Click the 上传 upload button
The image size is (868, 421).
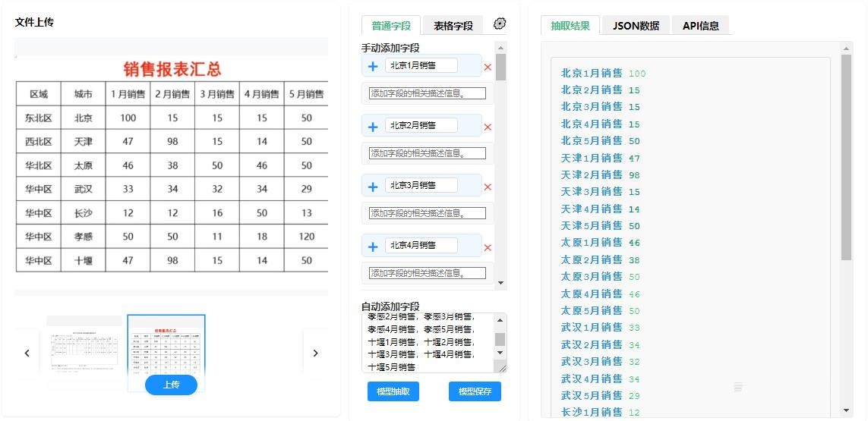click(171, 385)
